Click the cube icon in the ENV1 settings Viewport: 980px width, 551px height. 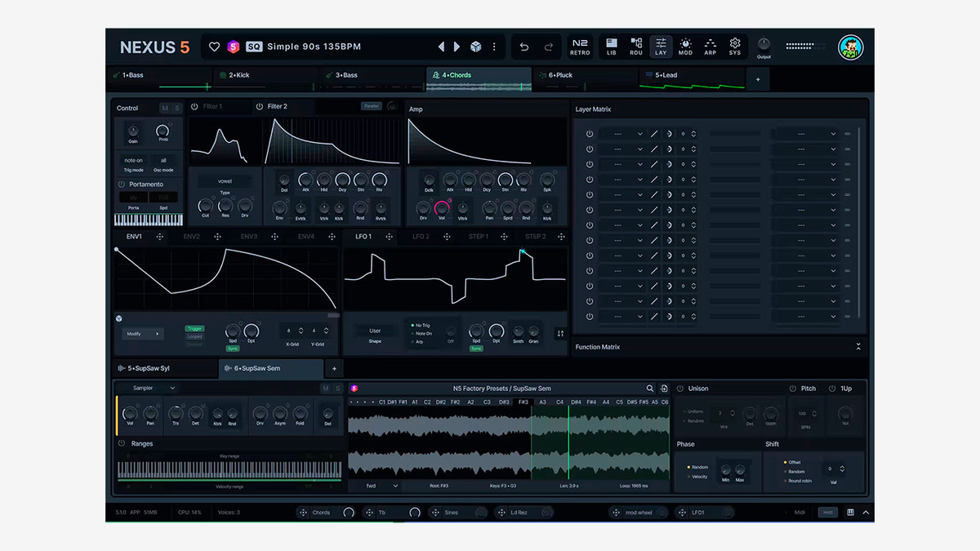point(118,318)
